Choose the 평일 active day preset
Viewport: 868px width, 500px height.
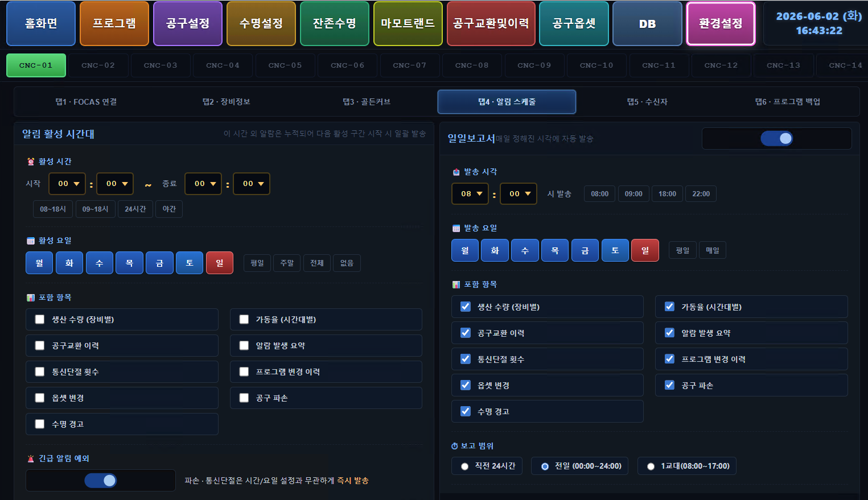coord(257,263)
